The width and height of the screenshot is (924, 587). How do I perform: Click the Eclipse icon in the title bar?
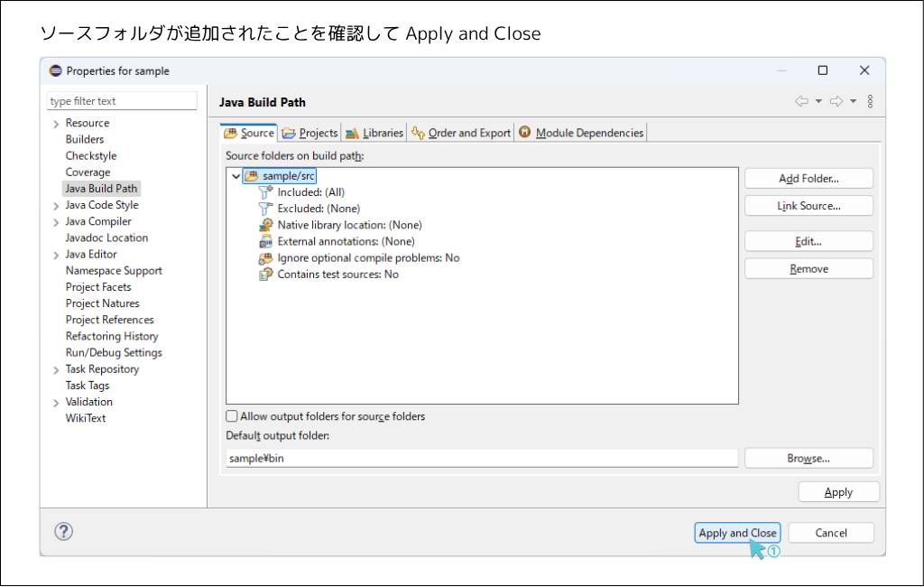(55, 70)
